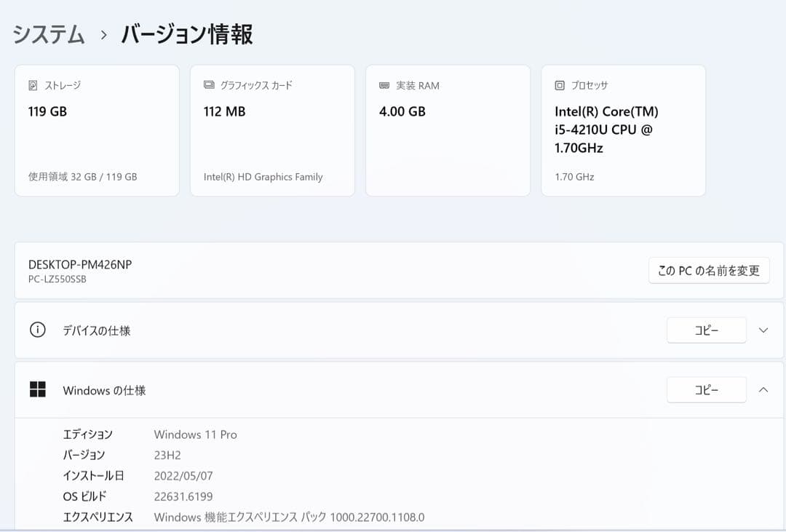Click the 1.70 GHz speed text
786x532 pixels.
(x=574, y=177)
